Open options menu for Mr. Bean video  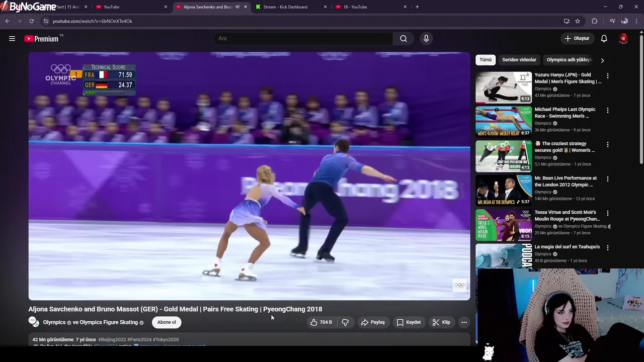coord(608,179)
